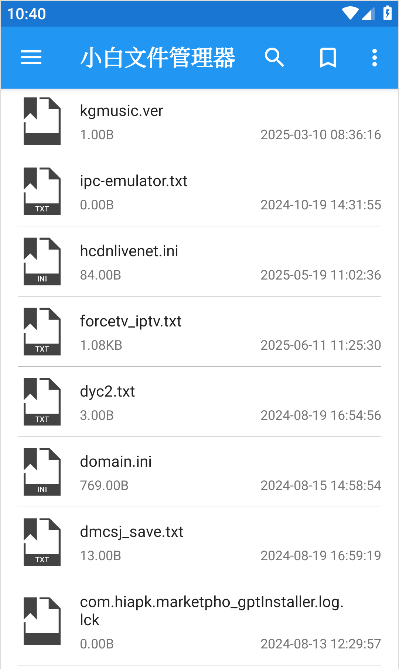Image resolution: width=399 pixels, height=669 pixels.
Task: Click the TXT icon for forcetv_iptv.txt
Action: (x=42, y=332)
